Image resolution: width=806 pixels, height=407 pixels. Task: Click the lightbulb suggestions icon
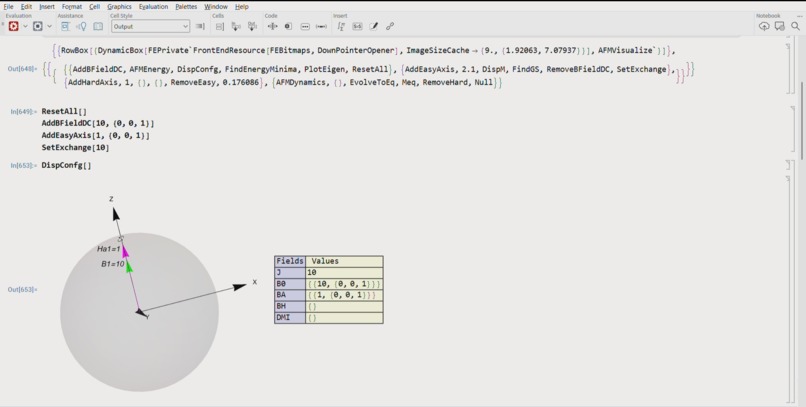[x=81, y=26]
